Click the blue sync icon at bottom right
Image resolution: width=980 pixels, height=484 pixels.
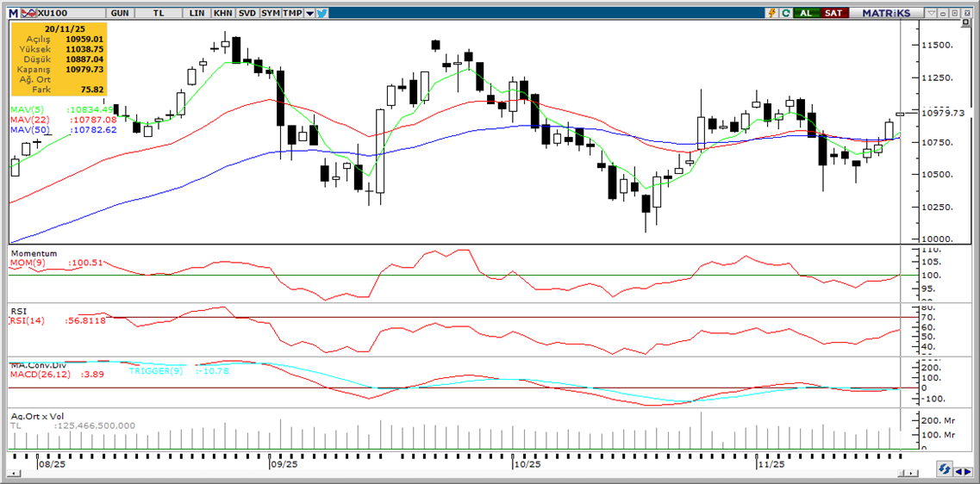click(946, 470)
